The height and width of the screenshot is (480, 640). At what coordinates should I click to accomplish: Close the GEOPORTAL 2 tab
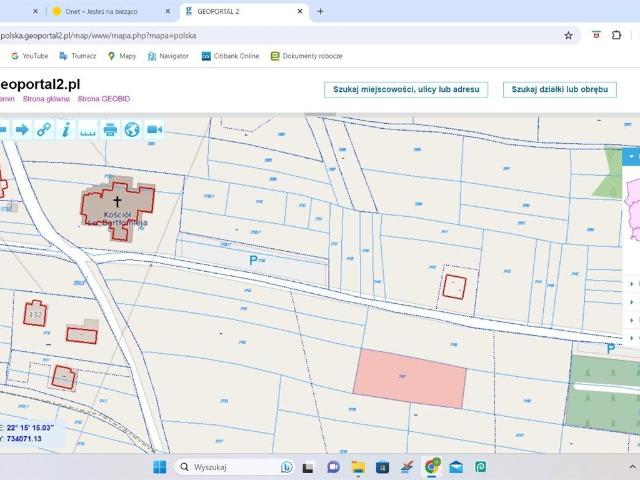pos(300,11)
